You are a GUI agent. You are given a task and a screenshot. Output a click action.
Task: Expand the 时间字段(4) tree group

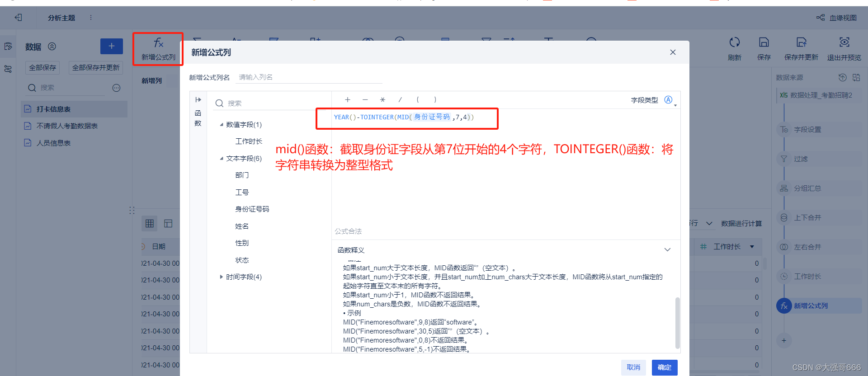(x=222, y=277)
